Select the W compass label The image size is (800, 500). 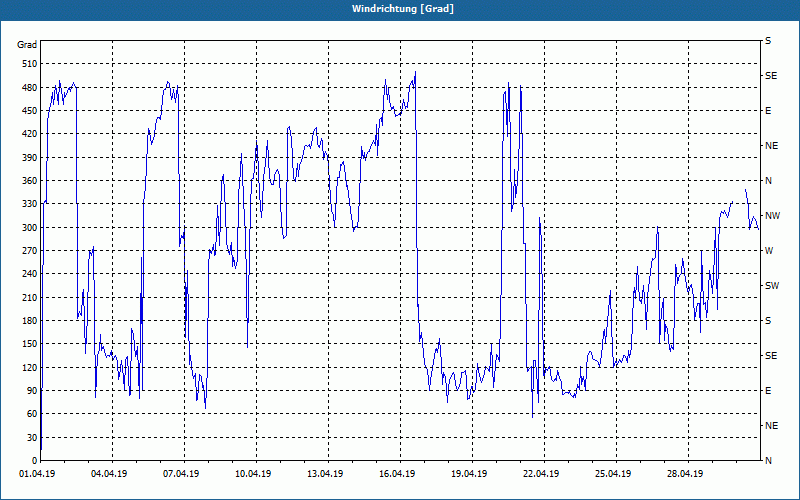point(769,251)
